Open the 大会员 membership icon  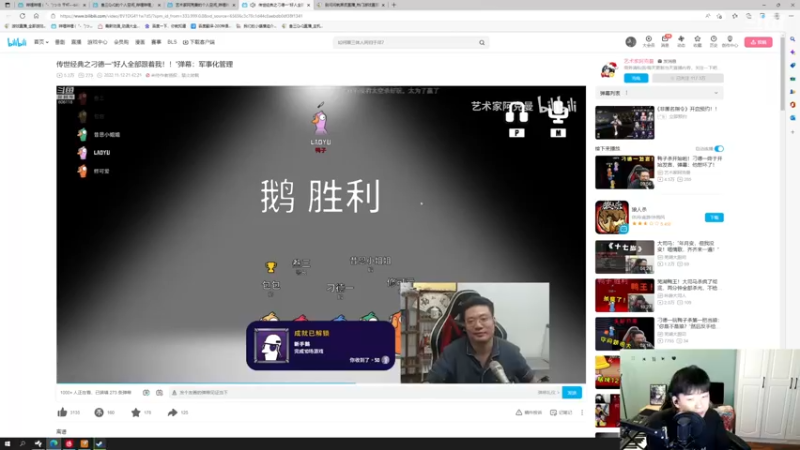[648, 41]
